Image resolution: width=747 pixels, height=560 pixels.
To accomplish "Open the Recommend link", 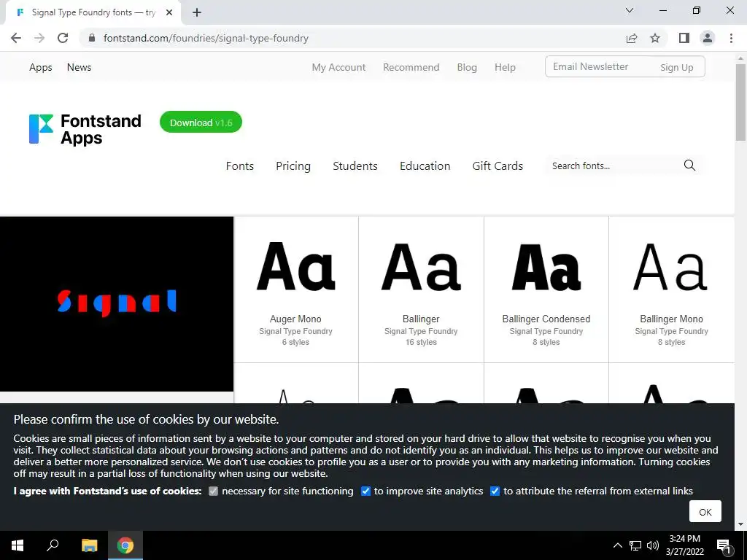I will pos(411,67).
